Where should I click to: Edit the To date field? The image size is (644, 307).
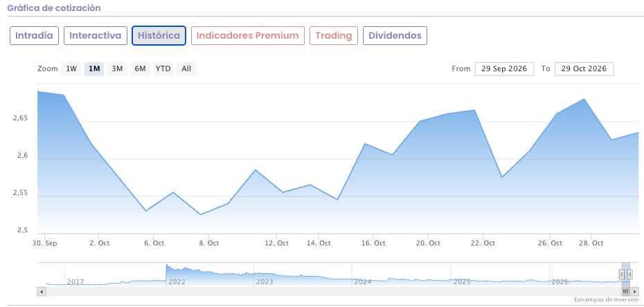[x=584, y=69]
